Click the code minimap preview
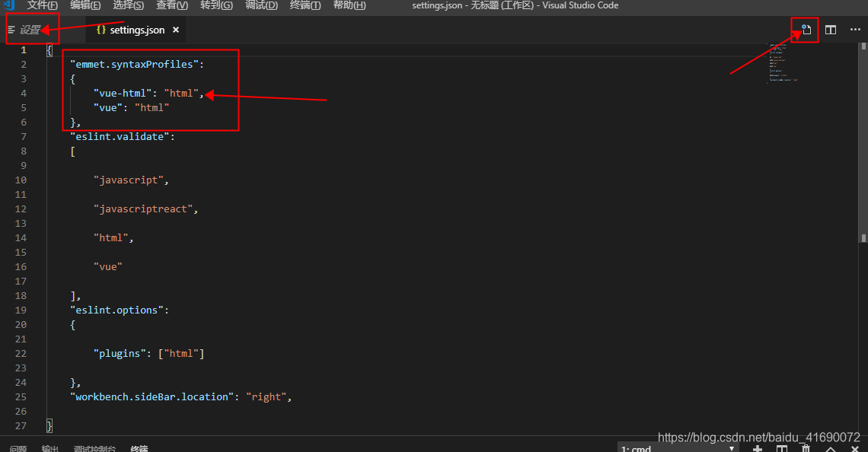 click(x=782, y=62)
